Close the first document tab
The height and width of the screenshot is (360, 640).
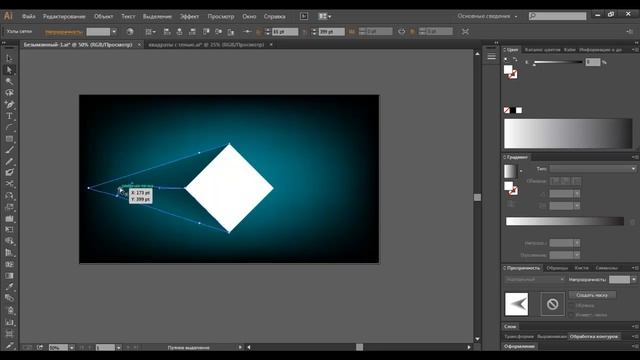pyautogui.click(x=139, y=44)
